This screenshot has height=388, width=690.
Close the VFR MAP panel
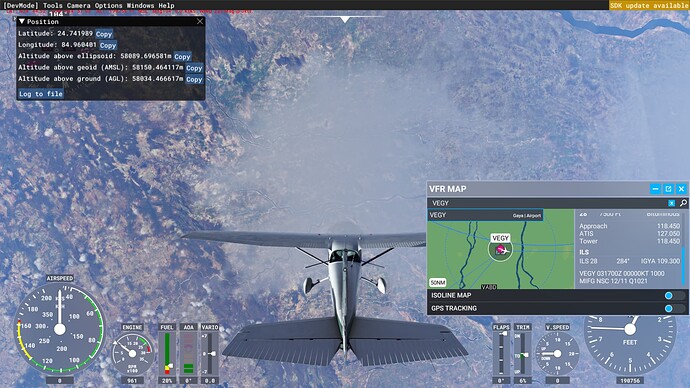click(x=681, y=189)
